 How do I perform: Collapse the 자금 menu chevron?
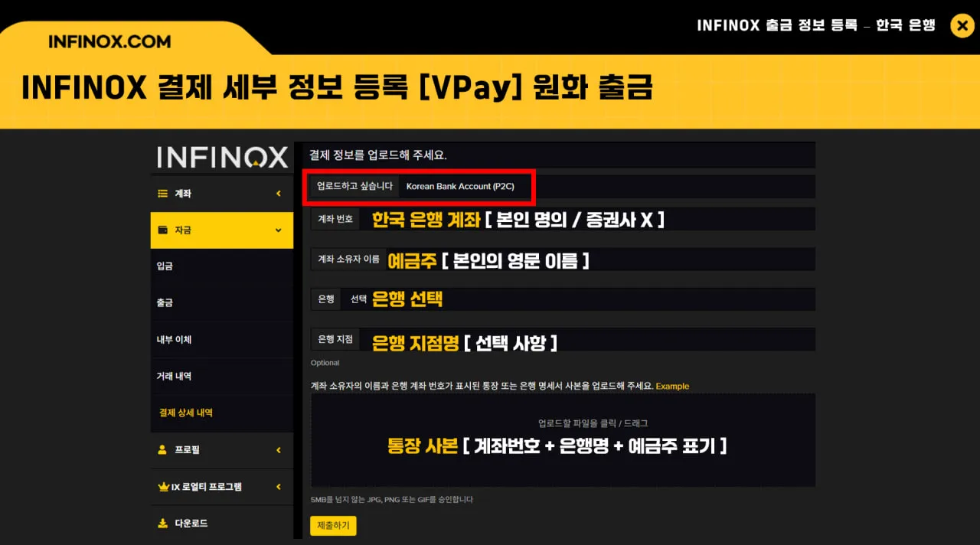point(278,230)
